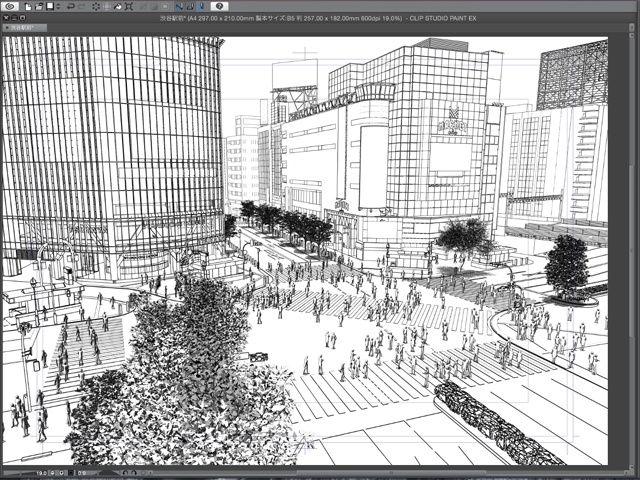The width and height of the screenshot is (640, 480).
Task: Click the 19.0 zoom value field
Action: point(41,473)
